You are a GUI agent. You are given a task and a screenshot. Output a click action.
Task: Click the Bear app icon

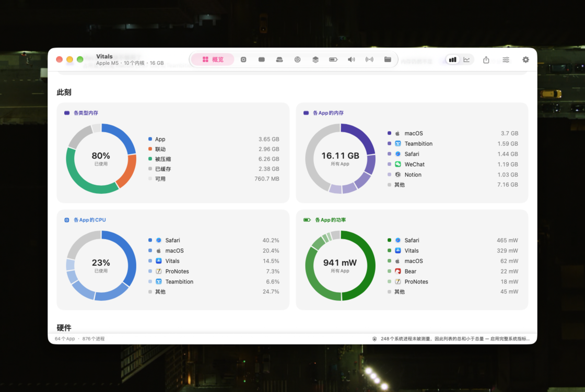coord(397,271)
